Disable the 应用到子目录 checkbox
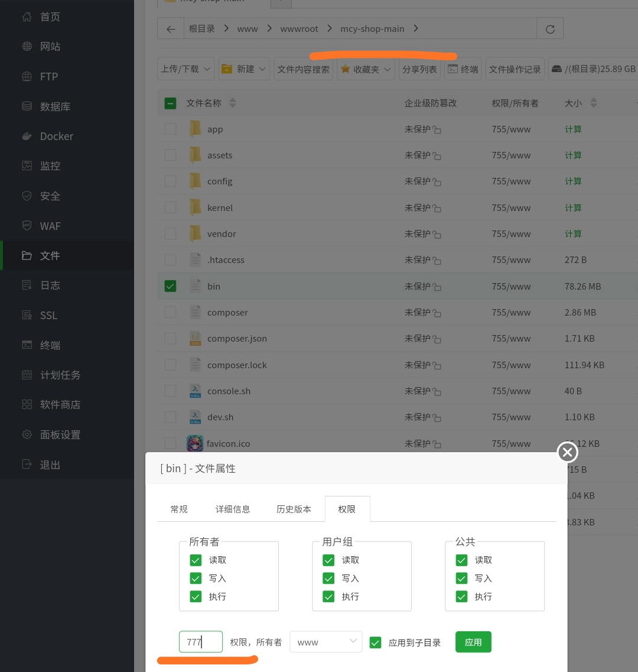The width and height of the screenshot is (638, 672). 376,642
